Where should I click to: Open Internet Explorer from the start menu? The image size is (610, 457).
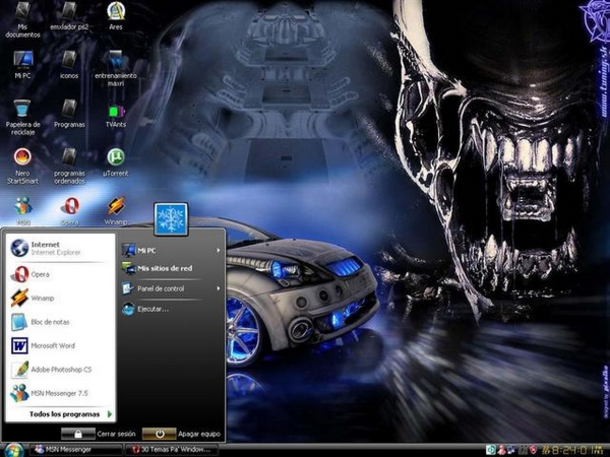pyautogui.click(x=60, y=248)
